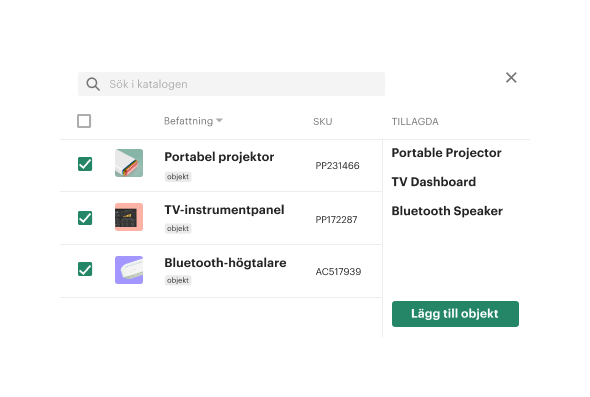Click the objekt tag under Bluetooth-högtalare
Screen dimensions: 590x397
coord(178,280)
